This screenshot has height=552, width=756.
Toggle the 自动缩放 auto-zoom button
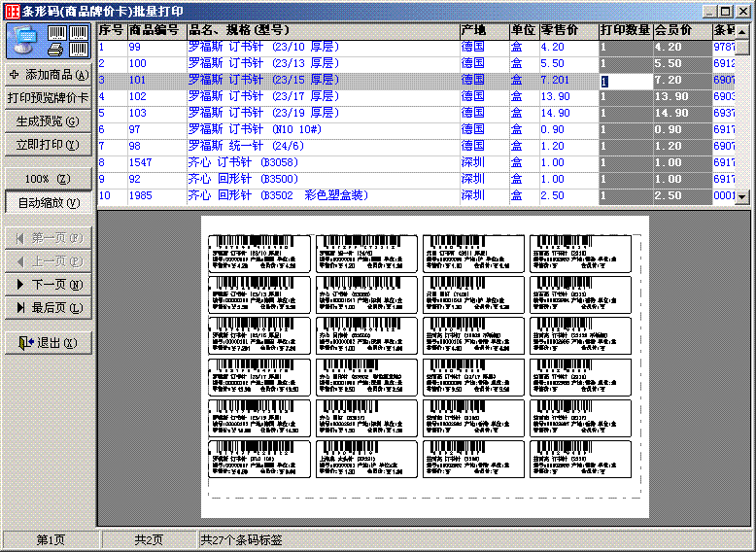pos(48,203)
